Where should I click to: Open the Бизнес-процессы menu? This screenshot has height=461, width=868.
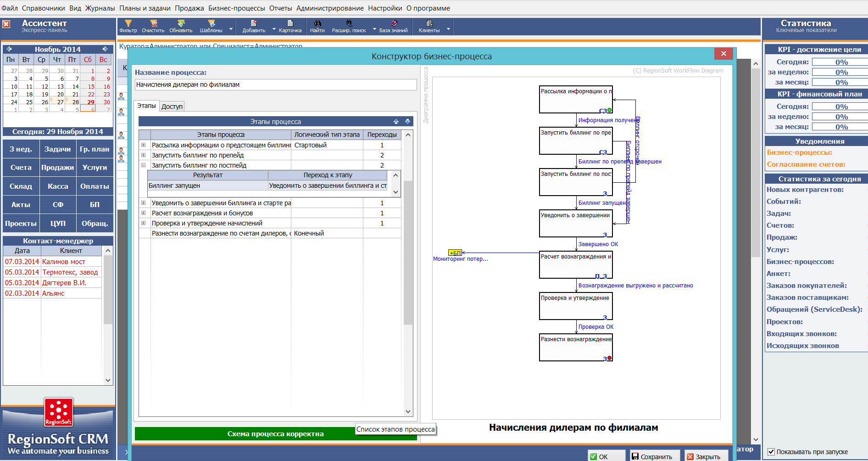coord(237,8)
